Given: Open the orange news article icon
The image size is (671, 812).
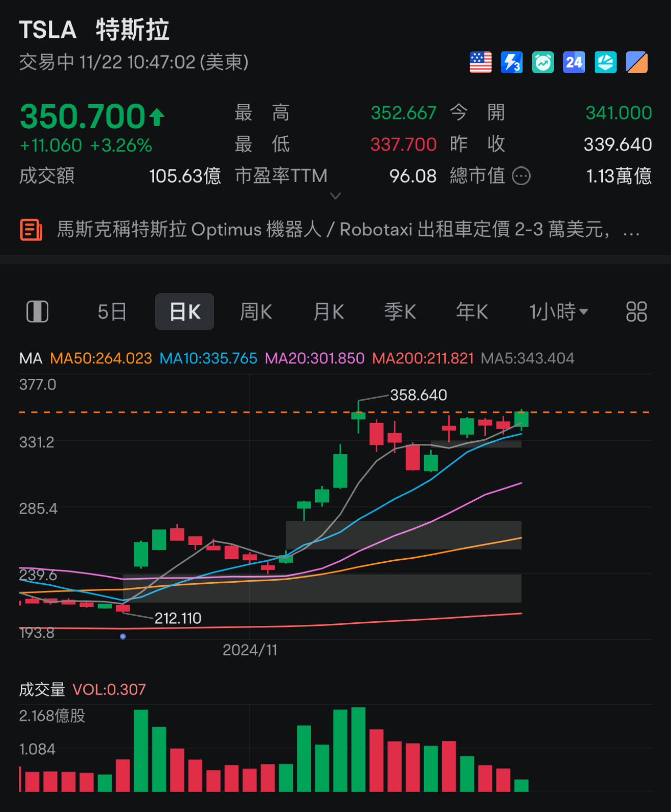Looking at the screenshot, I should 31,230.
